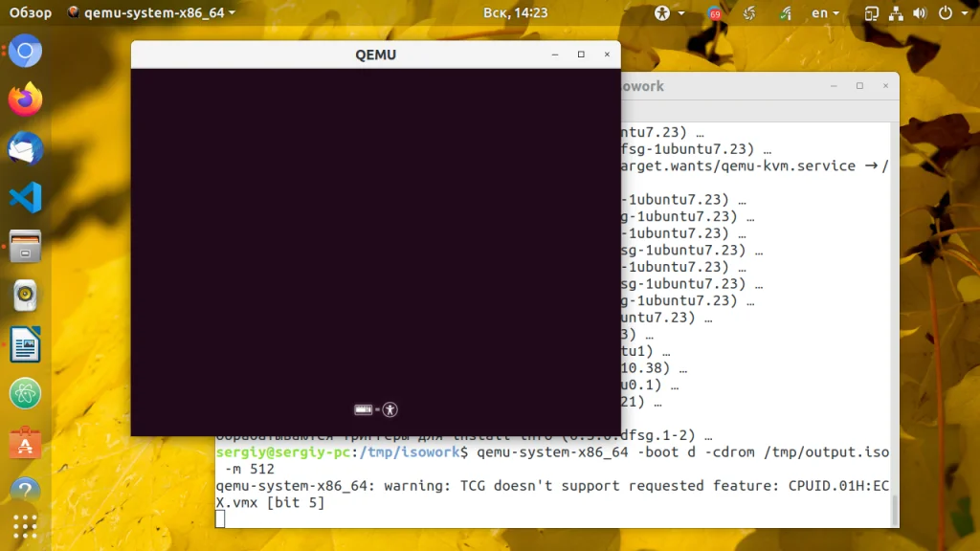Click the screen display tray icon

point(871,12)
